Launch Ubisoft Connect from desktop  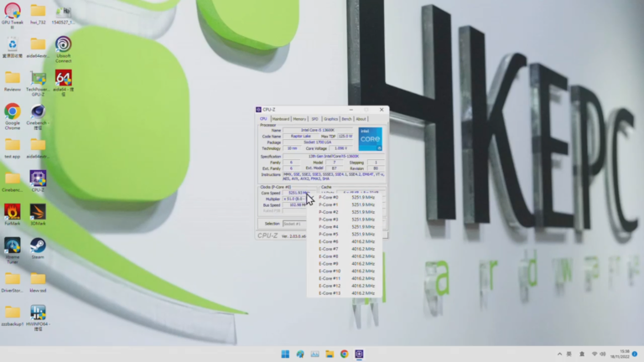(63, 49)
